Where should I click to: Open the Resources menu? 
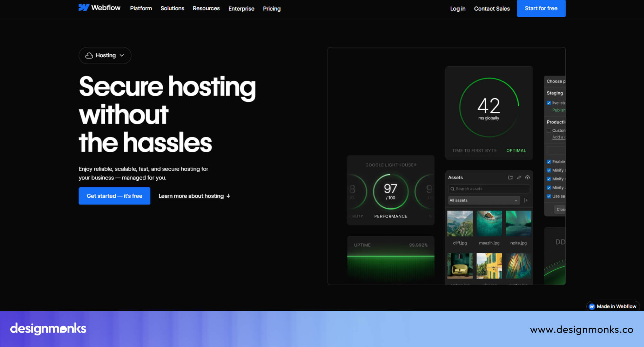(x=206, y=8)
